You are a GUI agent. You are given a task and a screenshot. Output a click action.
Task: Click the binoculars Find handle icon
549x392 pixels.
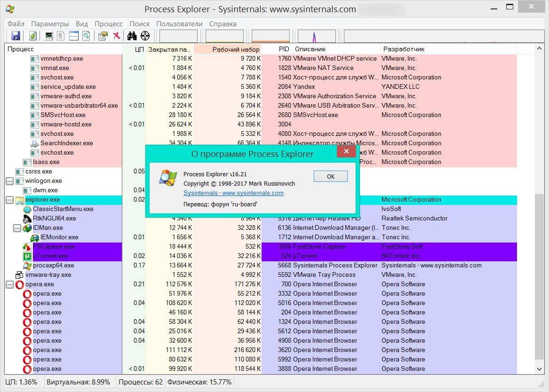click(132, 36)
